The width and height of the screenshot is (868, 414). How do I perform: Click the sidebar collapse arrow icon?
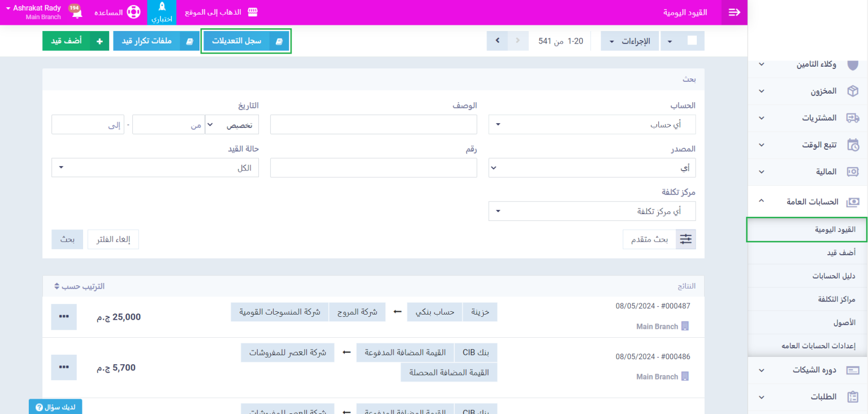(x=734, y=12)
